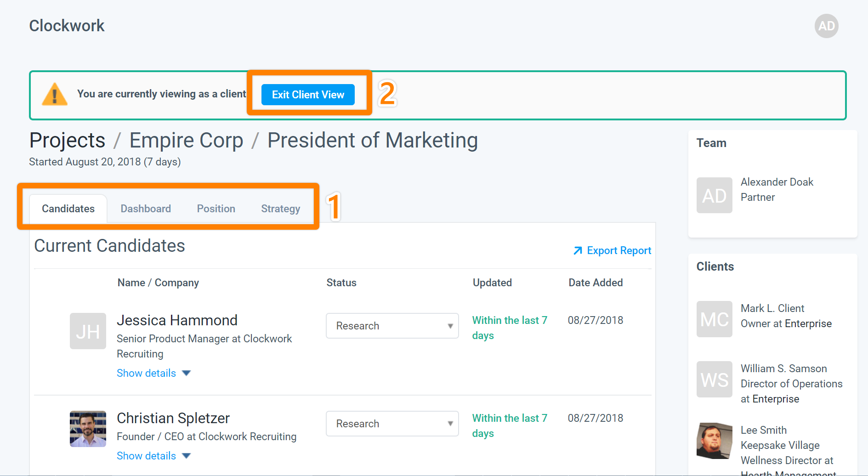The height and width of the screenshot is (476, 868).
Task: Expand Show details for Jessica Hammond
Action: (x=146, y=373)
